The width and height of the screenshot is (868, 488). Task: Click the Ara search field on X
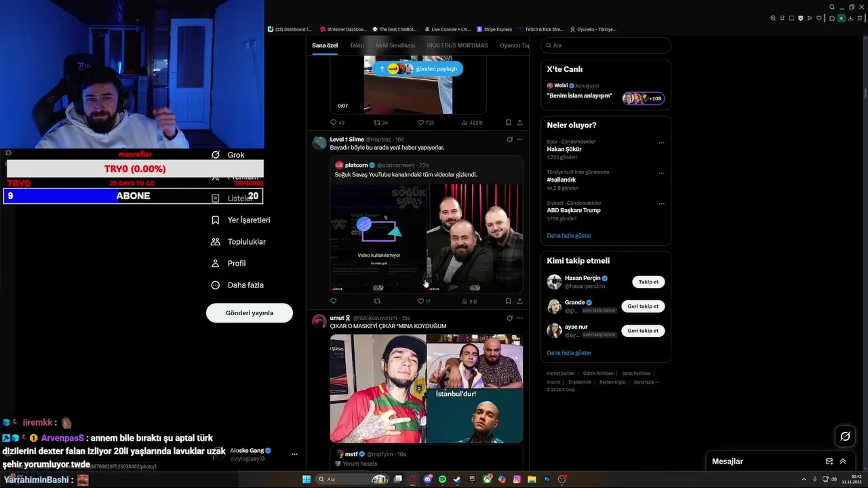point(606,45)
